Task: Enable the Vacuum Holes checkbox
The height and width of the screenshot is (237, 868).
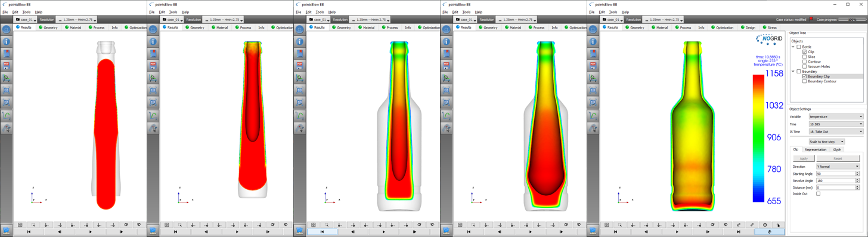Action: (x=804, y=66)
